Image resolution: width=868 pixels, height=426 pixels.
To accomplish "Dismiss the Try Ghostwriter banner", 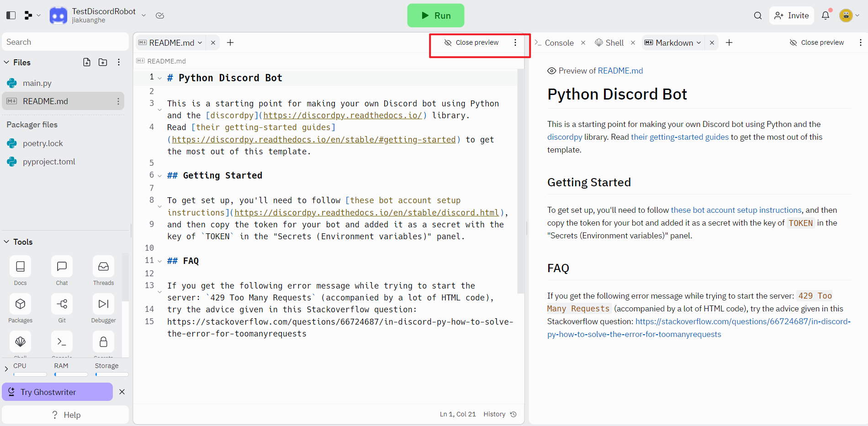I will click(122, 392).
